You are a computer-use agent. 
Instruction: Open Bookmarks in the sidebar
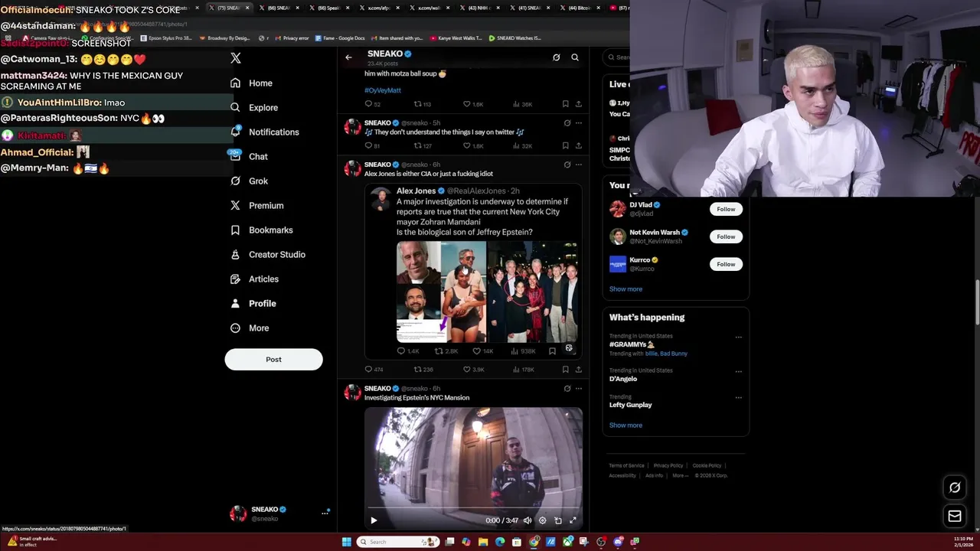tap(261, 230)
